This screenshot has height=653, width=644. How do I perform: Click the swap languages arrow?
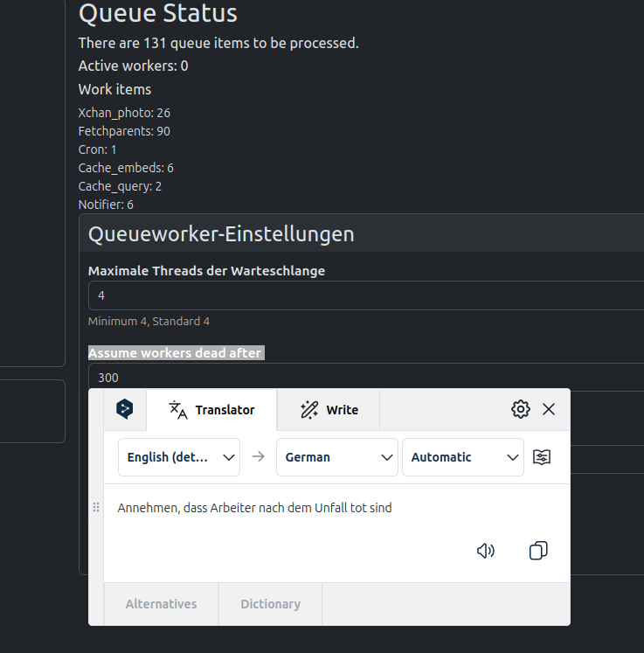258,456
